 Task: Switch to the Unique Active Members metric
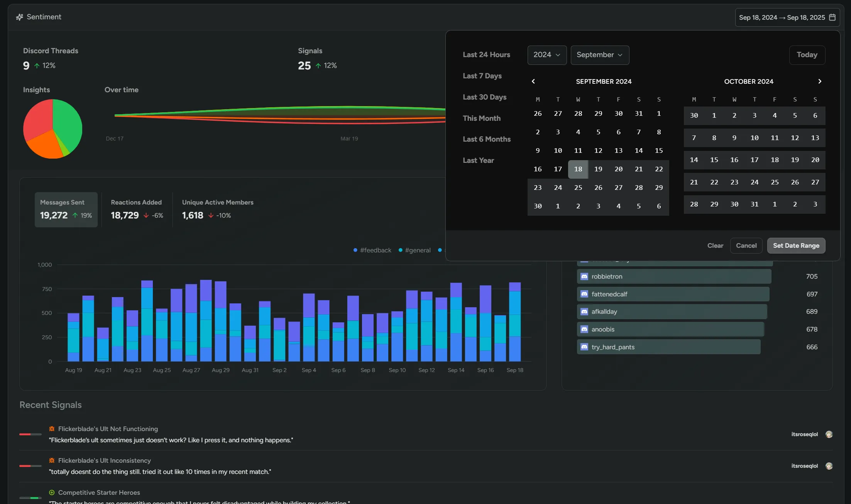click(217, 210)
